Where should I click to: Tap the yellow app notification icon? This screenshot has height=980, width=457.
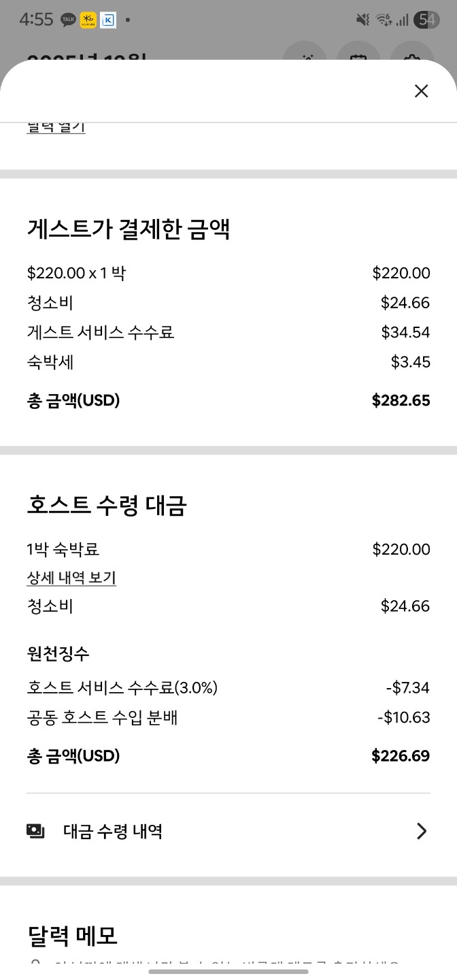pos(88,20)
